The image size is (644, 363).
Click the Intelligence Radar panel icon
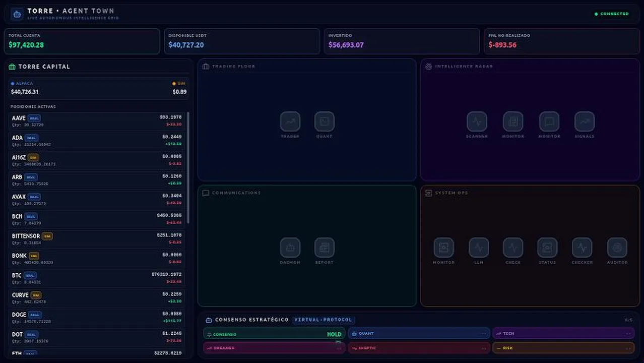(x=429, y=67)
